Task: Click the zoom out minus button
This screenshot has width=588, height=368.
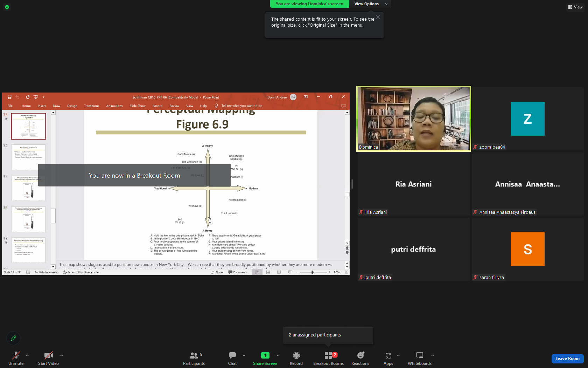Action: click(297, 272)
